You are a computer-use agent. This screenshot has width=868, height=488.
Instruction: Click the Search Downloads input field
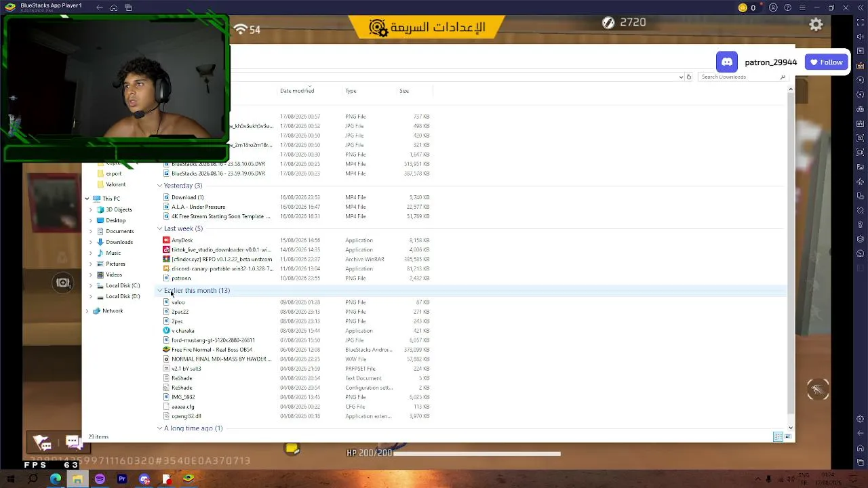[x=743, y=77]
